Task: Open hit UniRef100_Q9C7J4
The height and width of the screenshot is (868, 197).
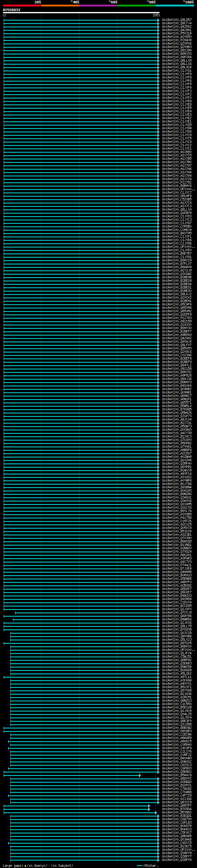Action: 177,23
